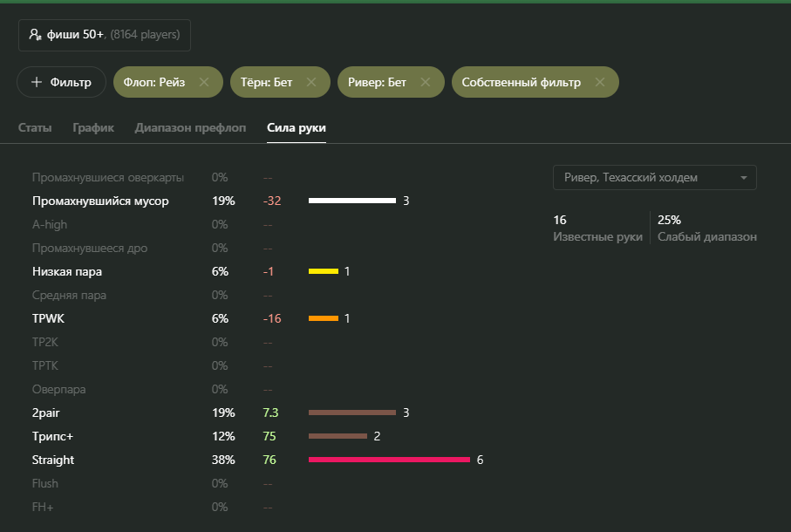Remove the Тёрн: Бет filter chip

click(311, 82)
